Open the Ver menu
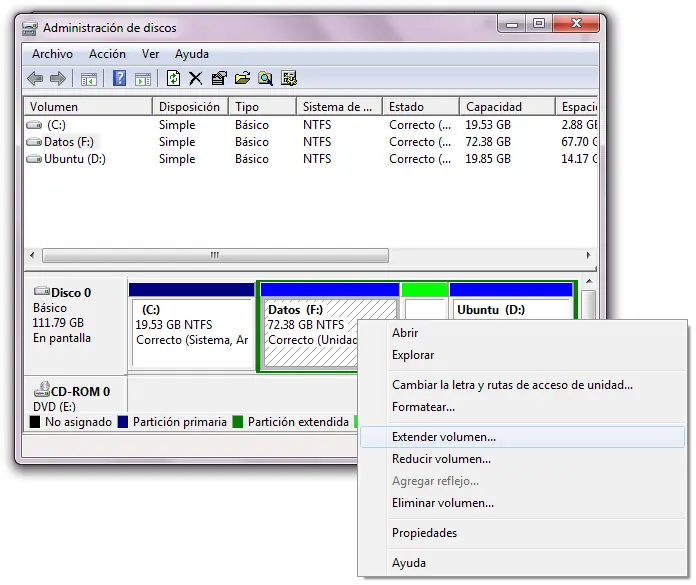This screenshot has height=585, width=696. click(x=150, y=54)
